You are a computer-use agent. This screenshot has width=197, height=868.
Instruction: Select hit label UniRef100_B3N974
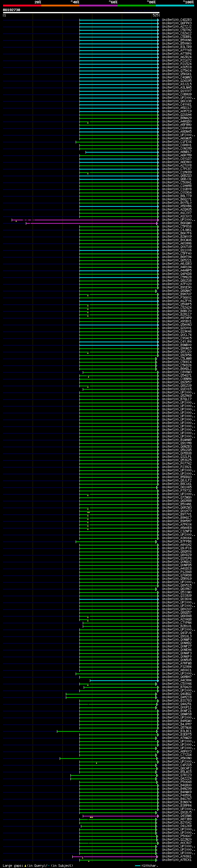[x=177, y=803]
